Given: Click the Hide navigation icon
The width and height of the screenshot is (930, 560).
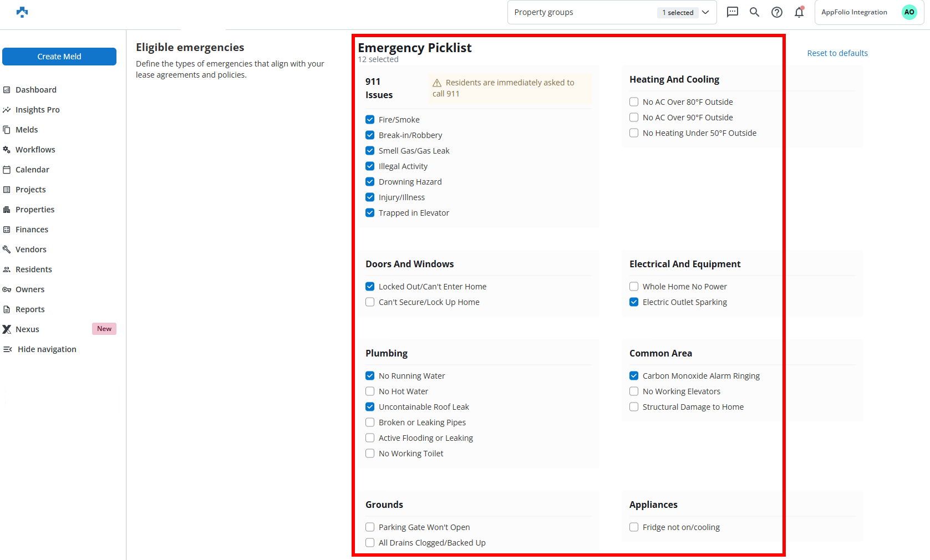Looking at the screenshot, I should 8,349.
